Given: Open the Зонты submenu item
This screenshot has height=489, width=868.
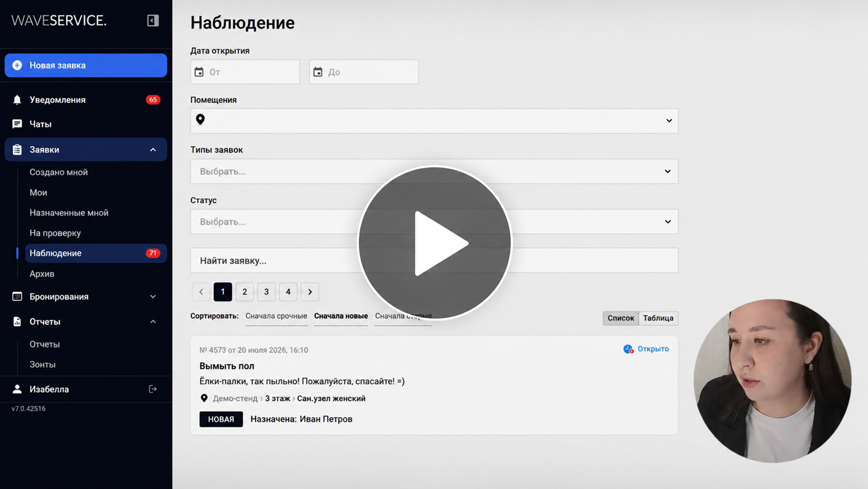Looking at the screenshot, I should (42, 365).
